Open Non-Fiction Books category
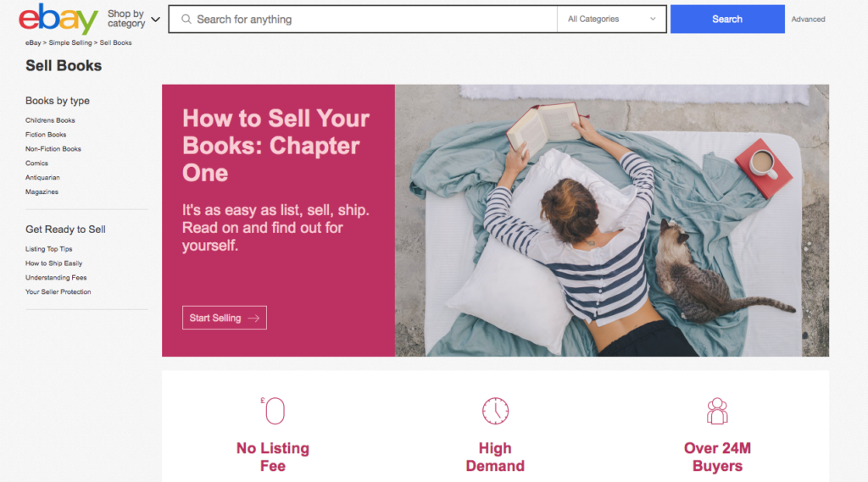868x482 pixels. point(53,149)
